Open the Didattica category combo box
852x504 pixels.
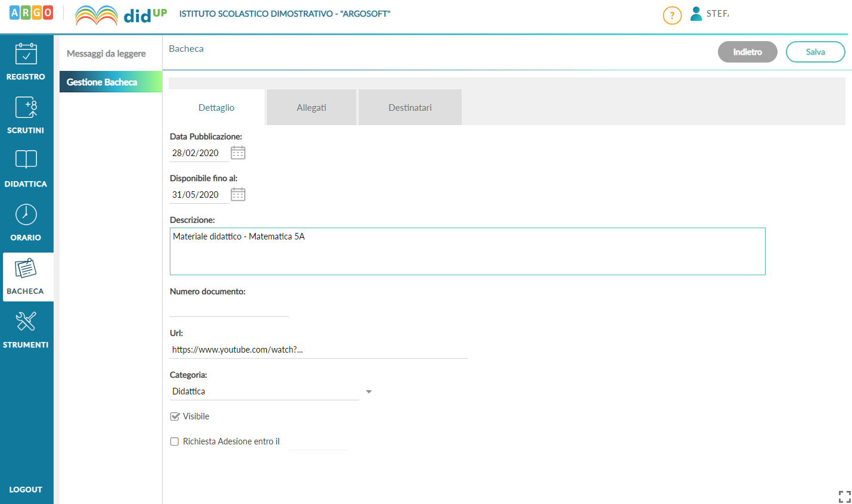click(x=265, y=391)
